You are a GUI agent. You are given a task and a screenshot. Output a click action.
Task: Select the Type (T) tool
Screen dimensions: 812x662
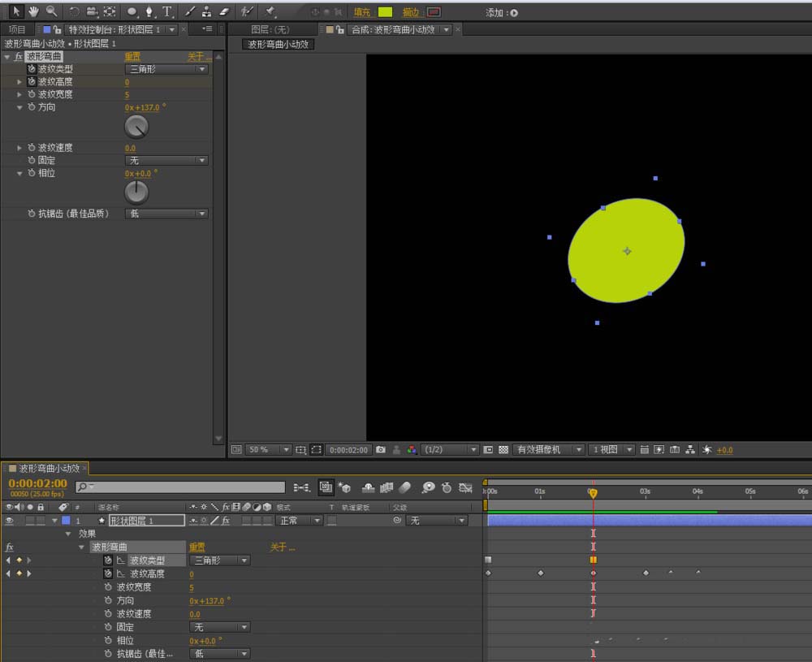(168, 11)
